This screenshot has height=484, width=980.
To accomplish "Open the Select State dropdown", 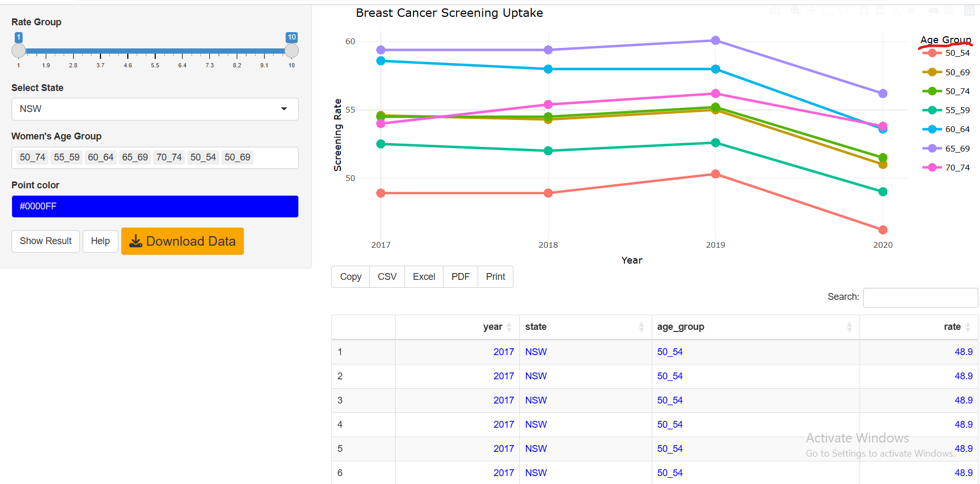I will [x=155, y=109].
